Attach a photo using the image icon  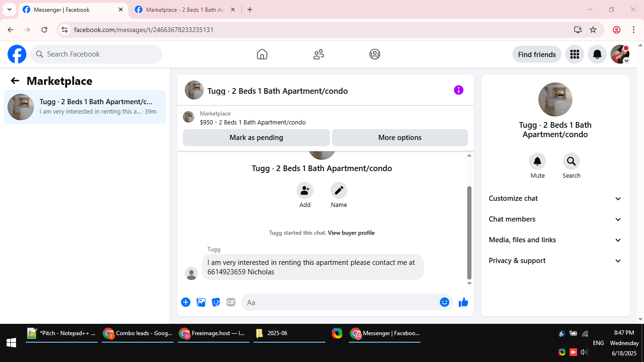click(x=201, y=302)
